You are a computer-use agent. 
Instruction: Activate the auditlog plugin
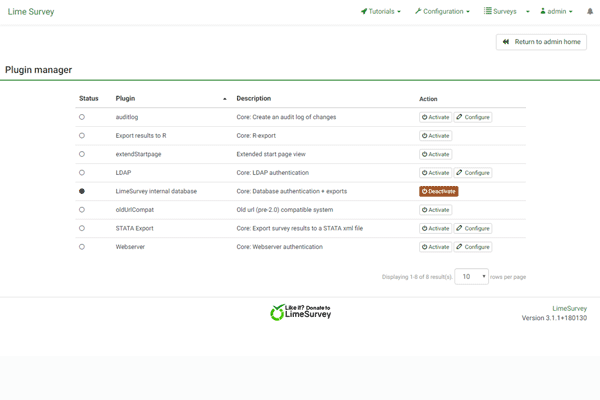[x=435, y=117]
